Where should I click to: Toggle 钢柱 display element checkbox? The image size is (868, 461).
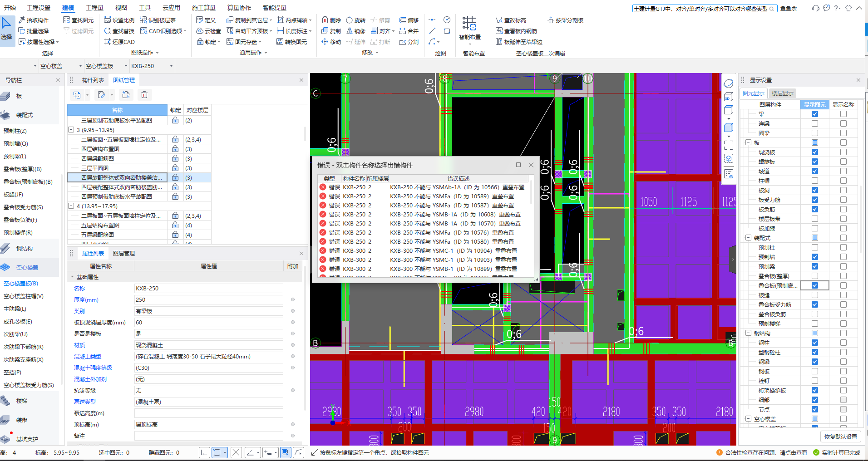point(815,343)
